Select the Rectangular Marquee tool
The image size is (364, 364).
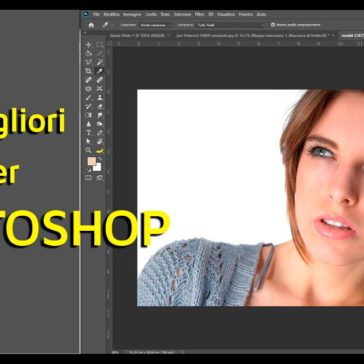coord(100,45)
